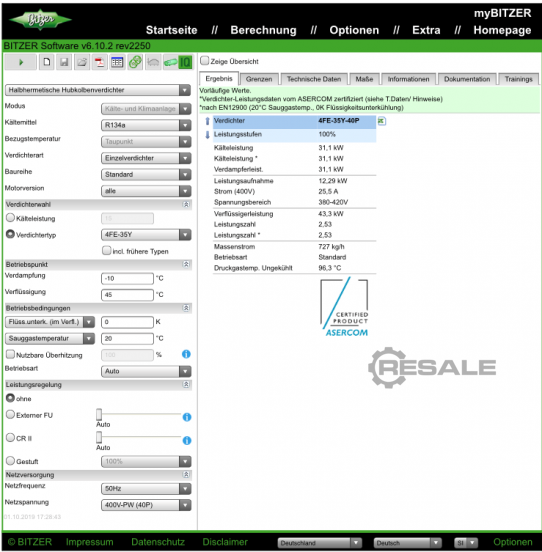The width and height of the screenshot is (542, 552).
Task: Open the Dokumentation tab
Action: click(x=467, y=79)
